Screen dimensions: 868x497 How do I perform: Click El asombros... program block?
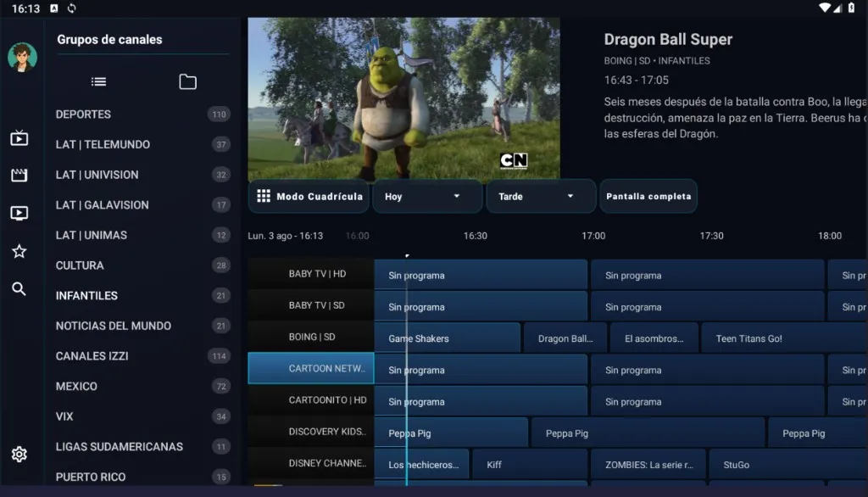[x=654, y=338]
